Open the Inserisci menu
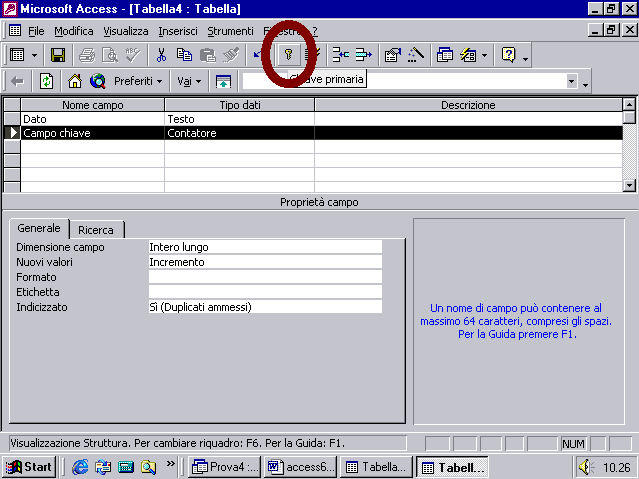This screenshot has height=479, width=639. point(178,31)
